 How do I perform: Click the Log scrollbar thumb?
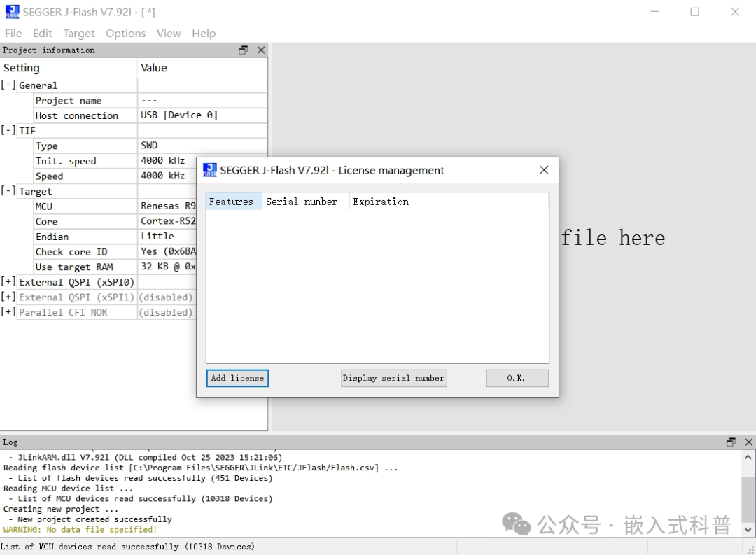748,499
